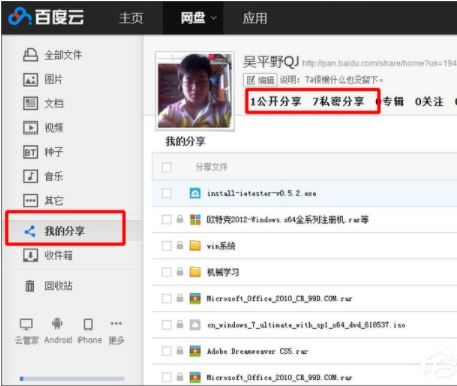The height and width of the screenshot is (386, 457).
Task: Check the Adobe Dreamweaver CS5.rar checkbox
Action: [167, 351]
